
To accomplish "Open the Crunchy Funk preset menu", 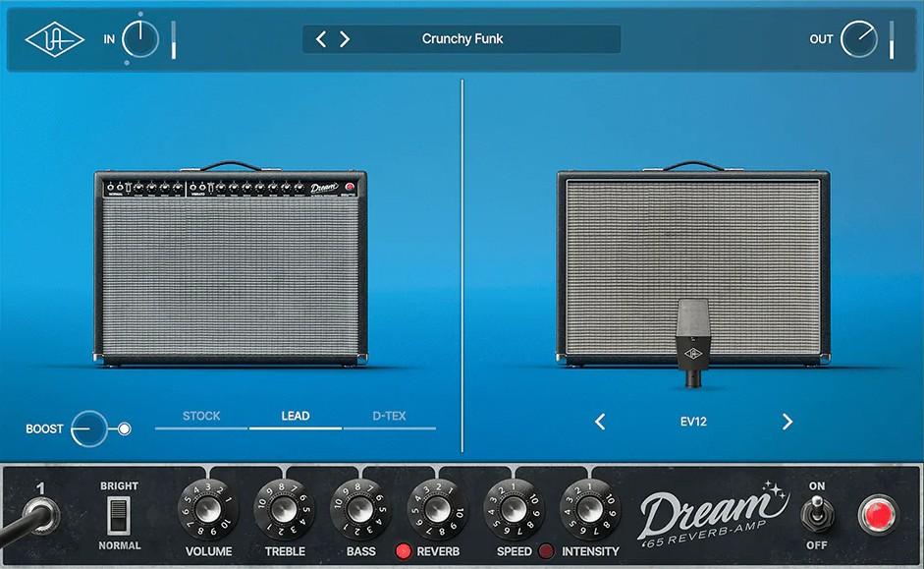I will pos(462,39).
